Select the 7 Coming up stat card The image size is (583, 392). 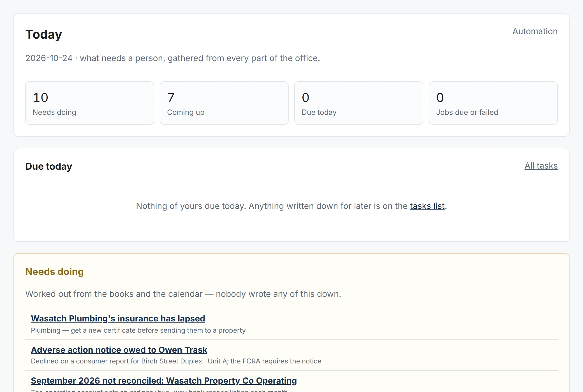[x=224, y=103]
